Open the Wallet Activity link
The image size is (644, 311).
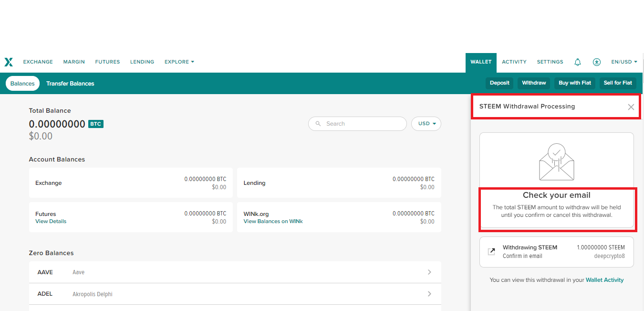point(604,280)
